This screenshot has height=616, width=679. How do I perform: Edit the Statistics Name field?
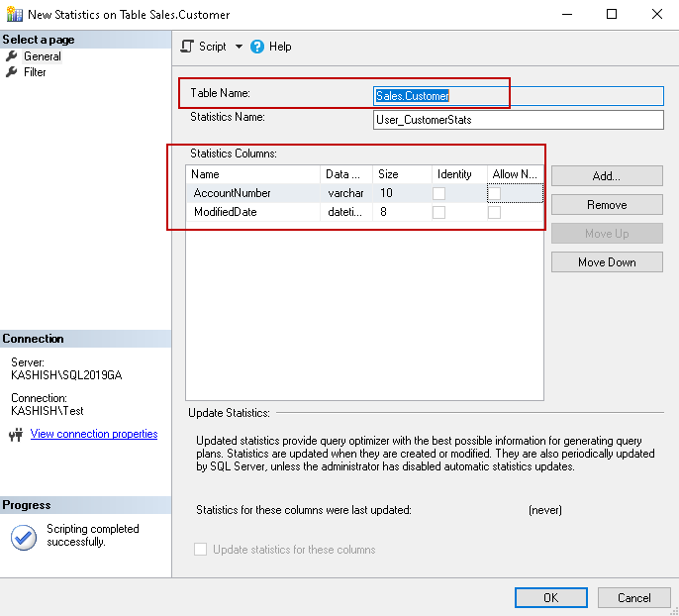(519, 120)
